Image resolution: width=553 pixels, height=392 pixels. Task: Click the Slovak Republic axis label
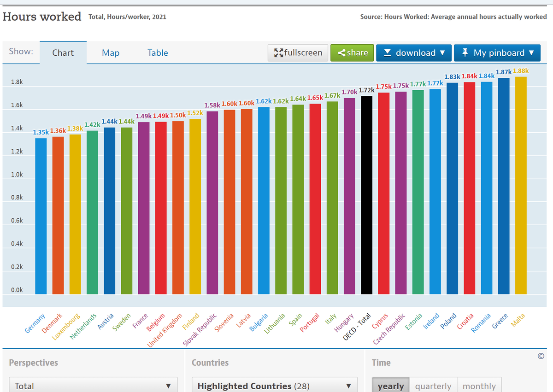click(x=200, y=330)
